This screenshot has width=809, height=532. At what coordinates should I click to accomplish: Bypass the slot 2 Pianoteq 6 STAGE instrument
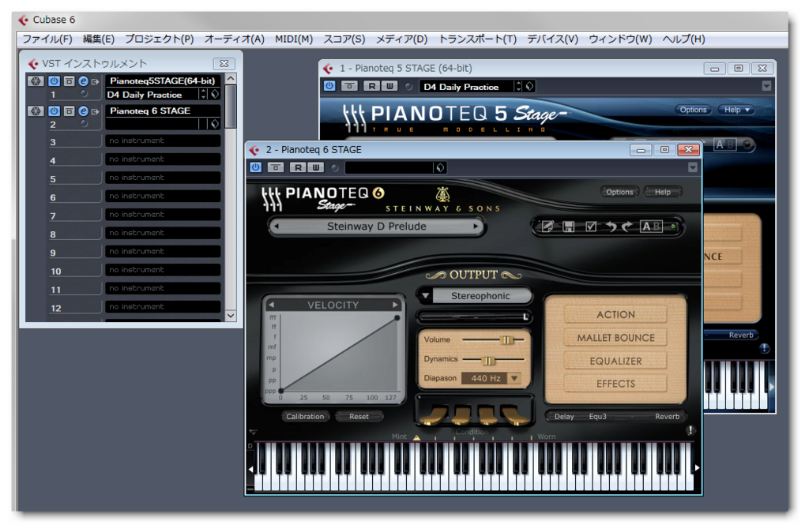[x=69, y=111]
